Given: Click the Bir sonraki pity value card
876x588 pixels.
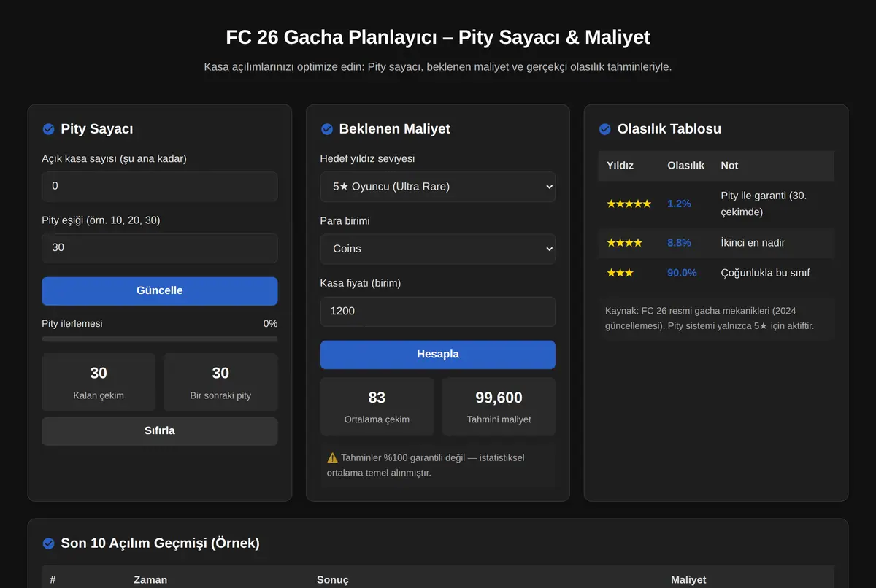Looking at the screenshot, I should (x=220, y=382).
